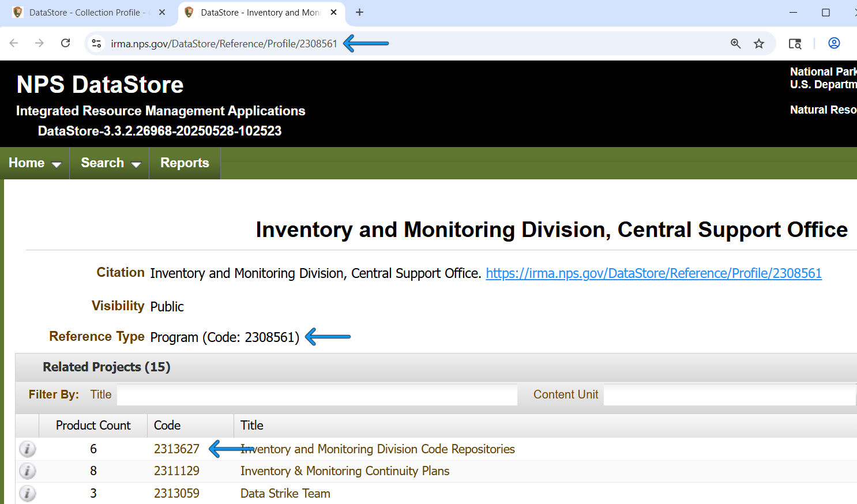
Task: Click the Visibility value 'Public'
Action: point(167,307)
